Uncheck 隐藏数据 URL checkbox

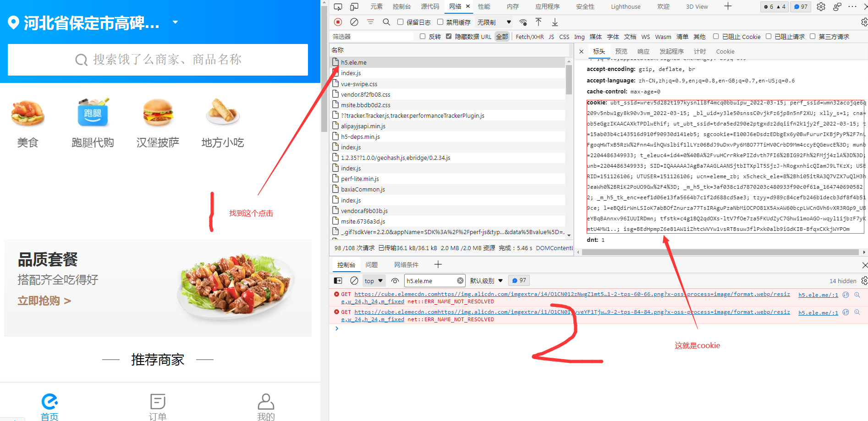pos(449,37)
